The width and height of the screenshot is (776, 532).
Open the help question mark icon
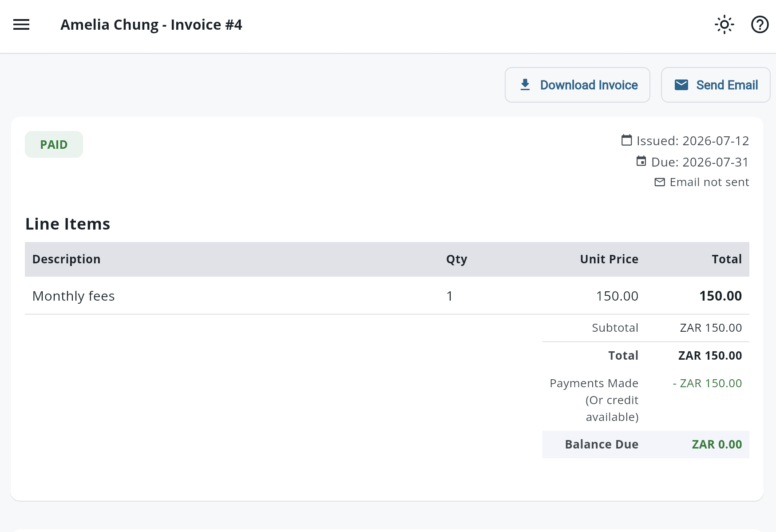[x=760, y=25]
